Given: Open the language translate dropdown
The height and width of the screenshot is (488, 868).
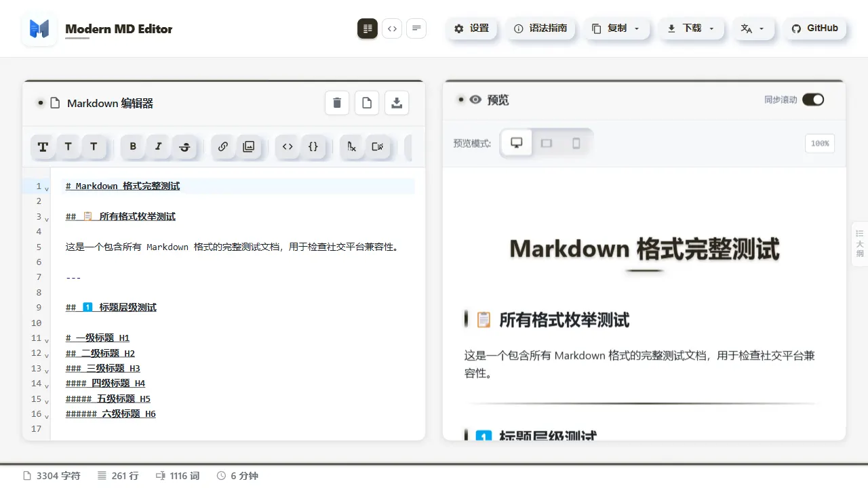Looking at the screenshot, I should click(x=753, y=28).
